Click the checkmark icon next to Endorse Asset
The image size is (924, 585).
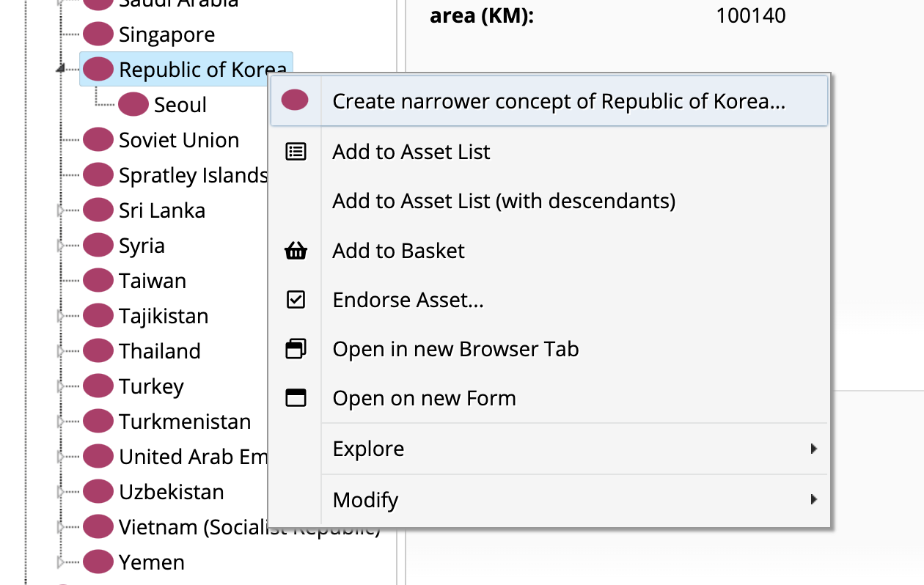295,300
